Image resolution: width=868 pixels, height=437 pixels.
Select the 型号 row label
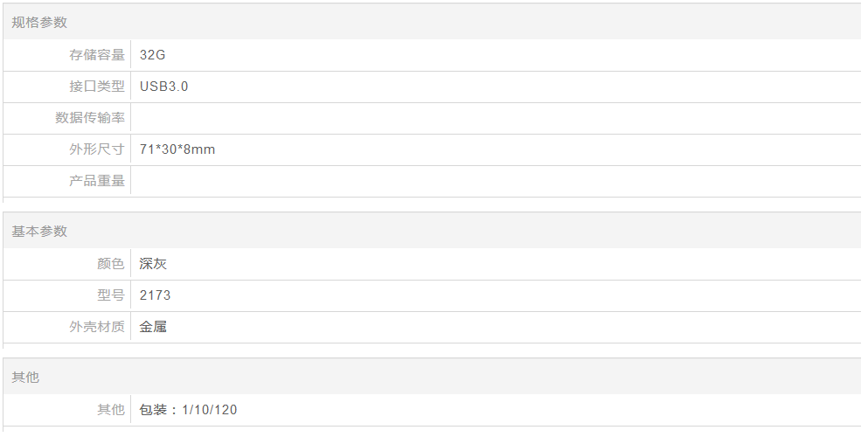click(x=111, y=295)
